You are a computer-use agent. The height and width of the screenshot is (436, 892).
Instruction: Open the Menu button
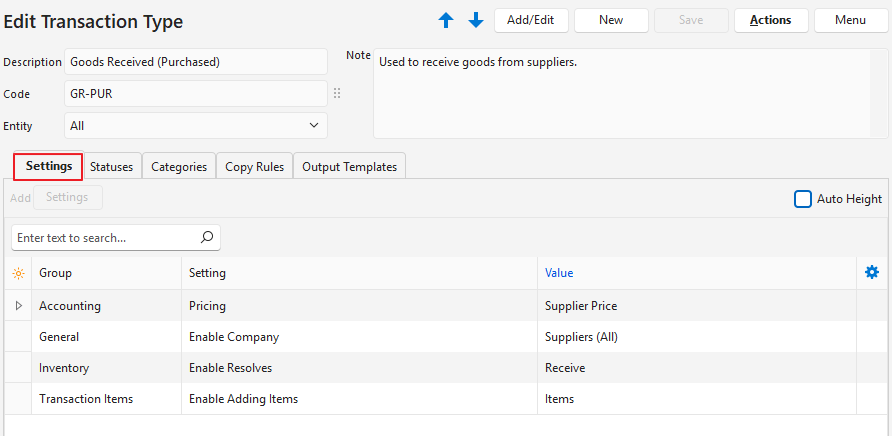[x=850, y=20]
